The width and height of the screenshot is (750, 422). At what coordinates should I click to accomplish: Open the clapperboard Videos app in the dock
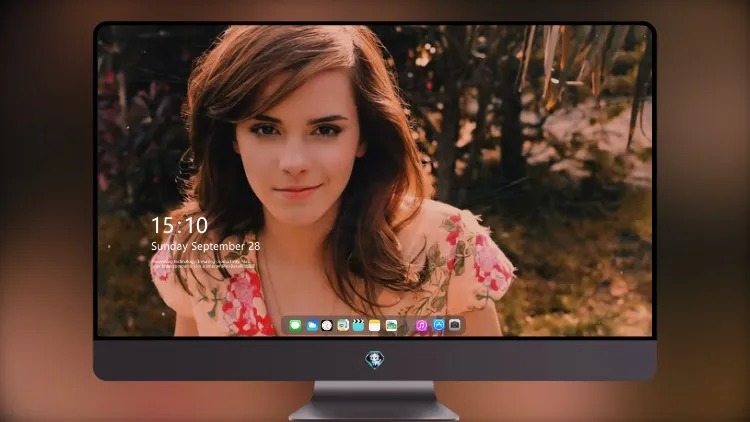tap(358, 326)
